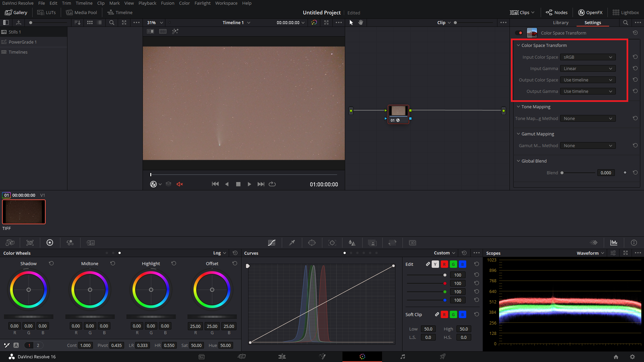The height and width of the screenshot is (362, 644).
Task: Adjust the Global Blend slider
Action: click(x=578, y=173)
